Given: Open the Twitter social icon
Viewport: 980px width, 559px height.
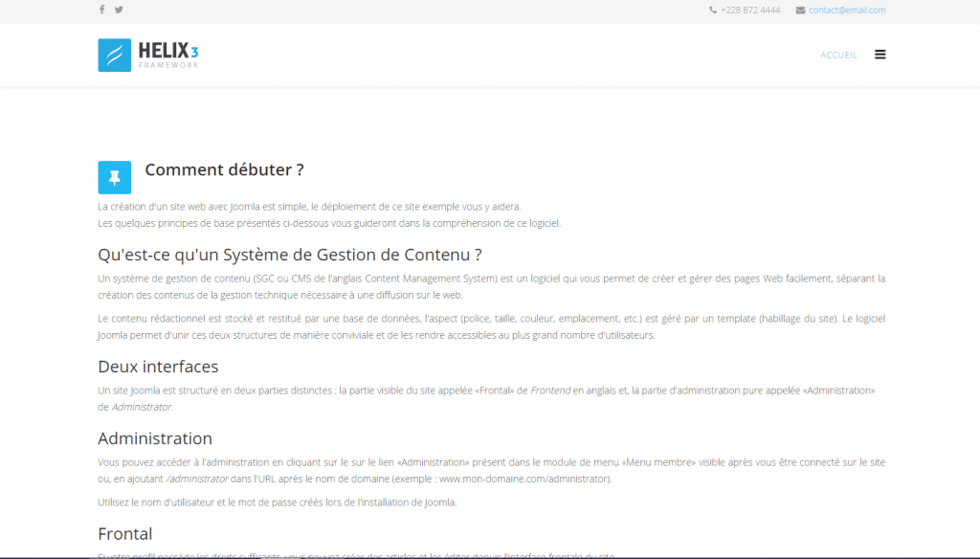Looking at the screenshot, I should click(119, 10).
